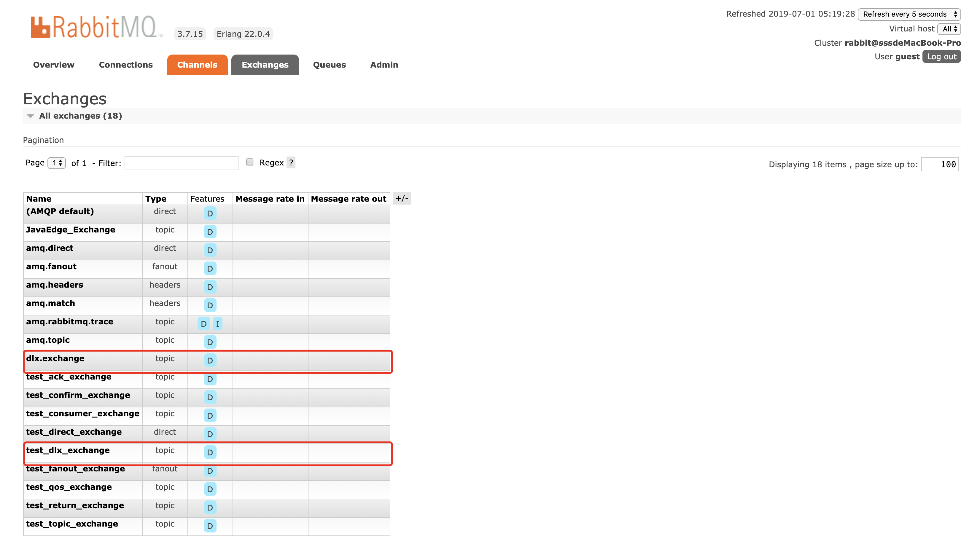Click the D badge on the JavaEdge_Exchange row
The height and width of the screenshot is (539, 980).
coord(210,232)
